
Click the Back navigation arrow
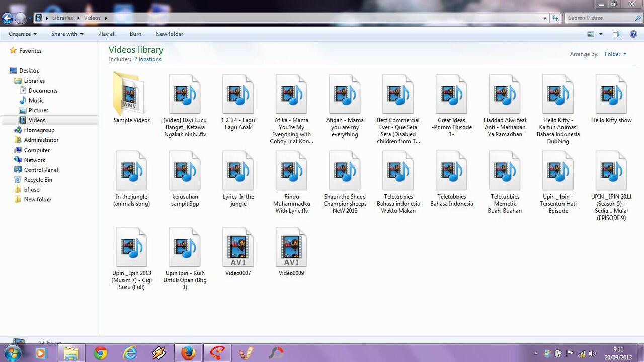(x=7, y=18)
